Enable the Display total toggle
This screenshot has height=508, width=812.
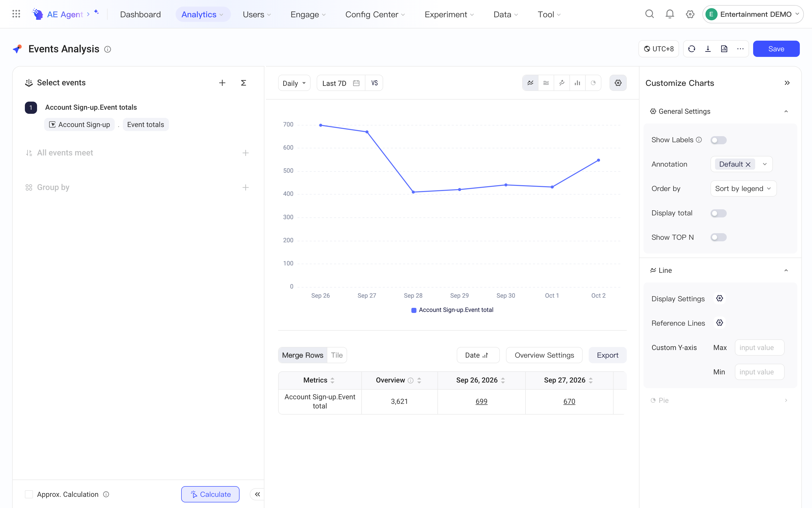click(718, 213)
